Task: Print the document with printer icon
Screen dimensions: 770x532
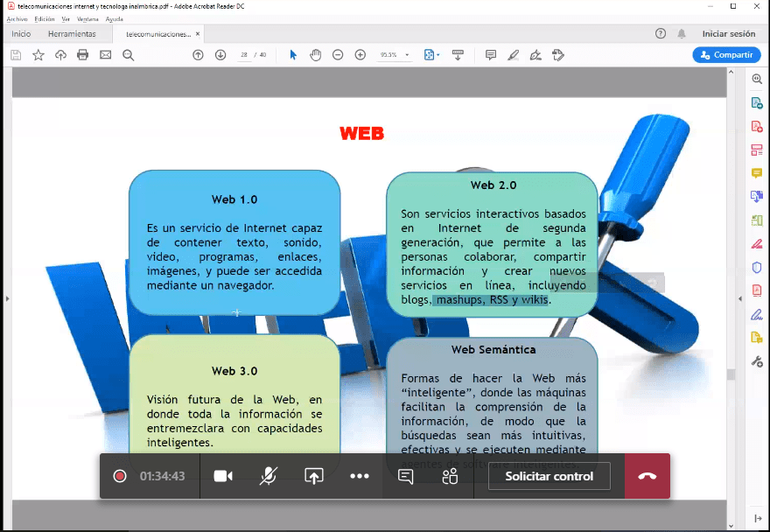Action: point(83,54)
